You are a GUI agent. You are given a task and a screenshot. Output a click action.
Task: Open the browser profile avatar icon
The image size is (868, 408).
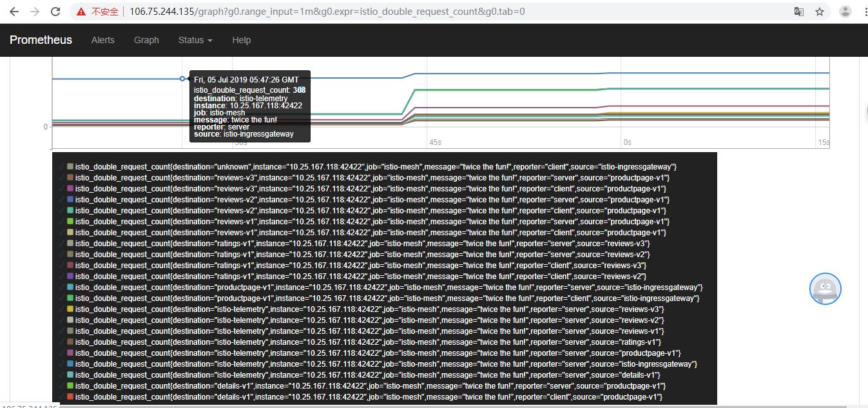click(x=845, y=12)
